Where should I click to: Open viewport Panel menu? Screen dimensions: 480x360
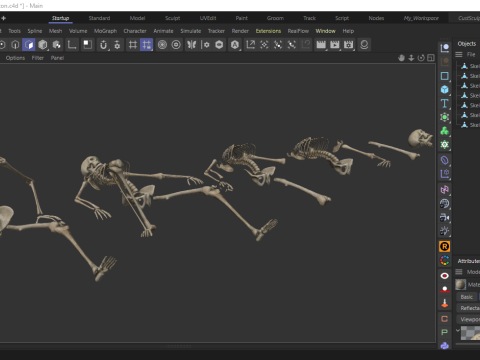click(x=57, y=58)
